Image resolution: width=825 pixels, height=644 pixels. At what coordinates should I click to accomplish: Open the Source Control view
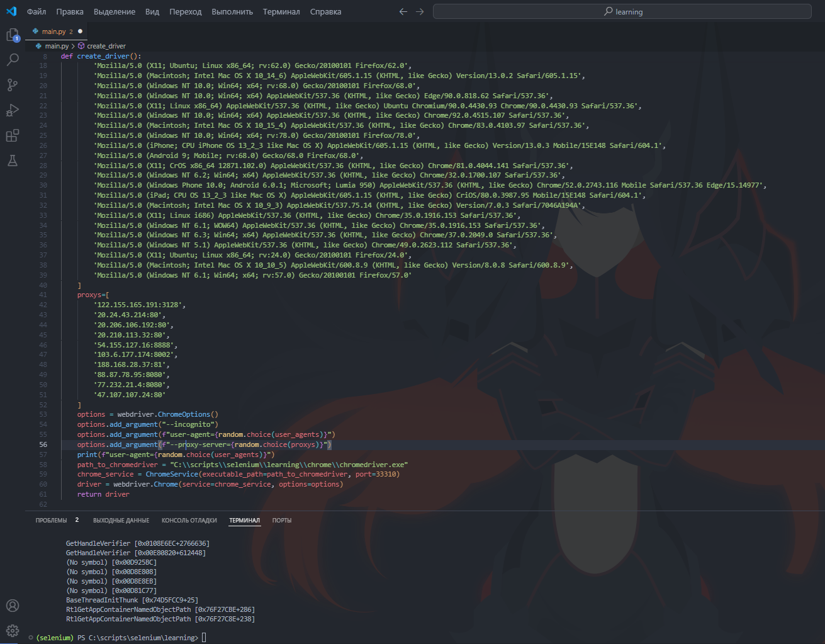click(13, 85)
